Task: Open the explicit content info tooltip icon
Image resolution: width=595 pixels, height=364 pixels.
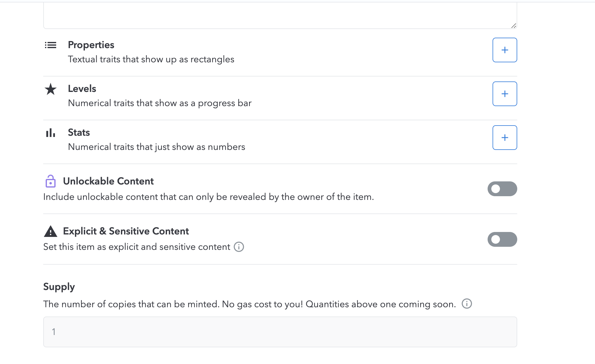Action: tap(239, 247)
